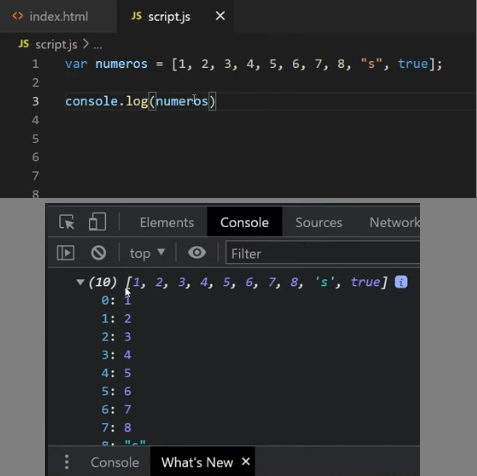Select the 6: 7 array entry
Screen dimensions: 477x476
(x=116, y=409)
